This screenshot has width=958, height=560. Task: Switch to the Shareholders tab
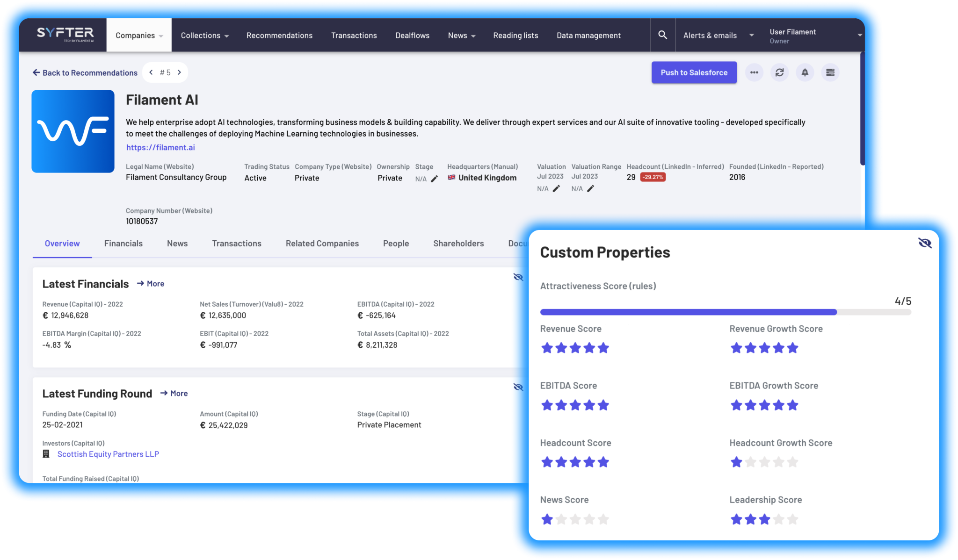point(458,244)
